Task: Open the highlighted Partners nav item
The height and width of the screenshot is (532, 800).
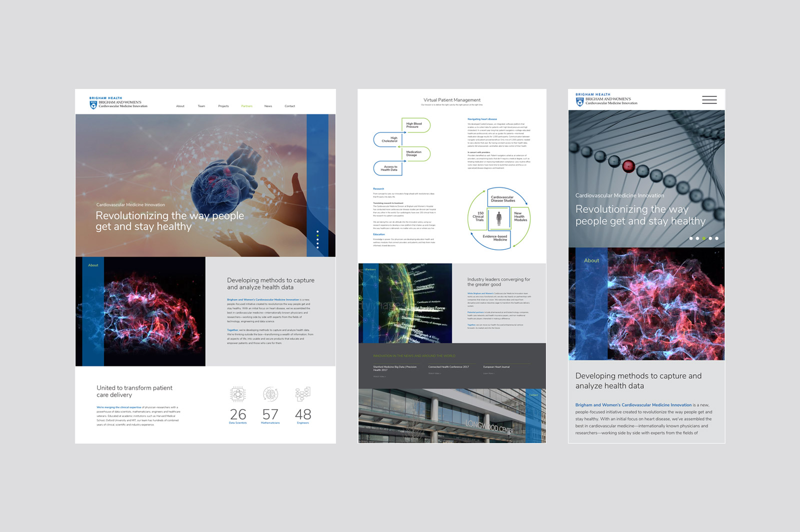Action: point(247,106)
